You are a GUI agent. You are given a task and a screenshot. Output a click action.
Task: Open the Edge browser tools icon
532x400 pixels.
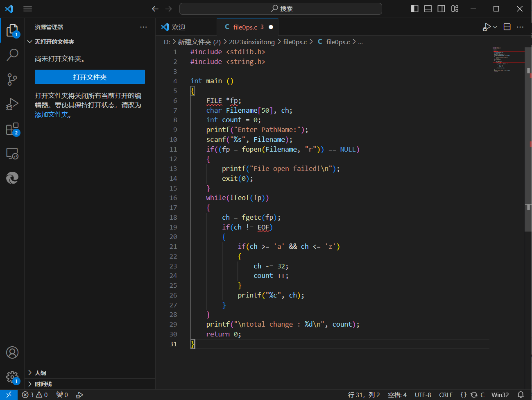coord(12,178)
